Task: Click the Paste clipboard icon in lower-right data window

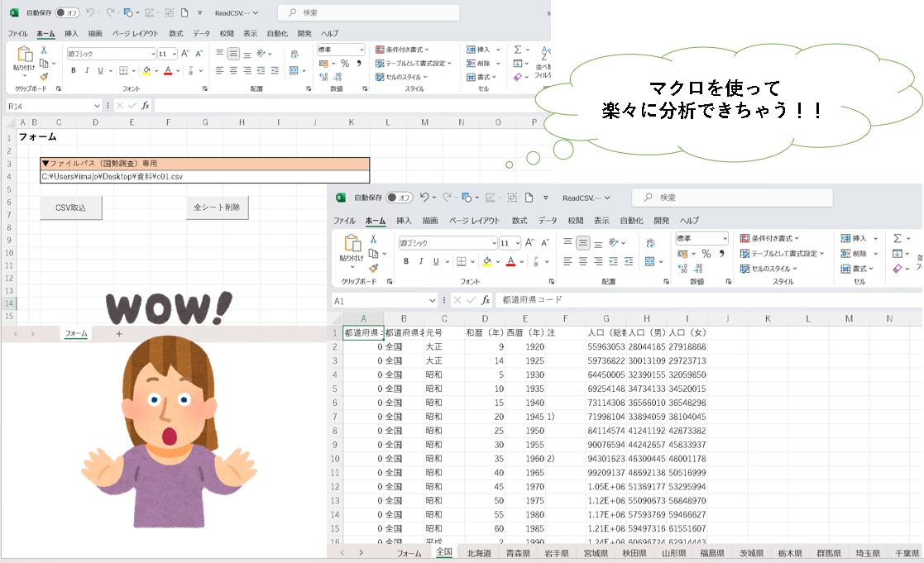Action: pos(352,242)
